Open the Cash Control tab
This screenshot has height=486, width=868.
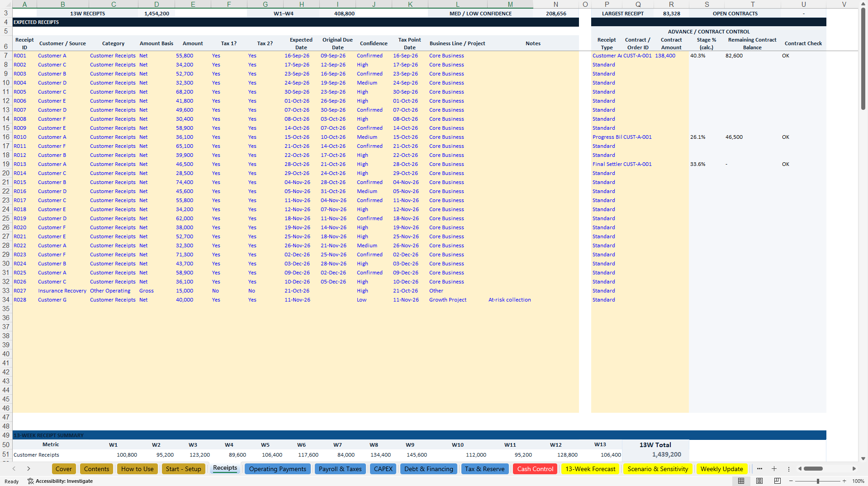(535, 469)
